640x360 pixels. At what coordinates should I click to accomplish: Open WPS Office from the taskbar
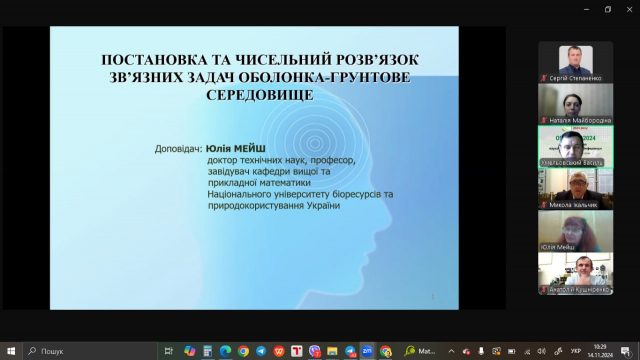279,351
